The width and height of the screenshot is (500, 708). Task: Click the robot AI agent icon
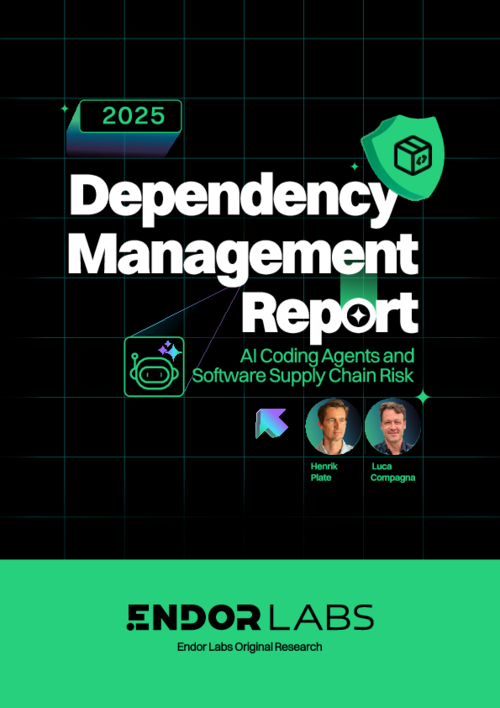pos(154,367)
